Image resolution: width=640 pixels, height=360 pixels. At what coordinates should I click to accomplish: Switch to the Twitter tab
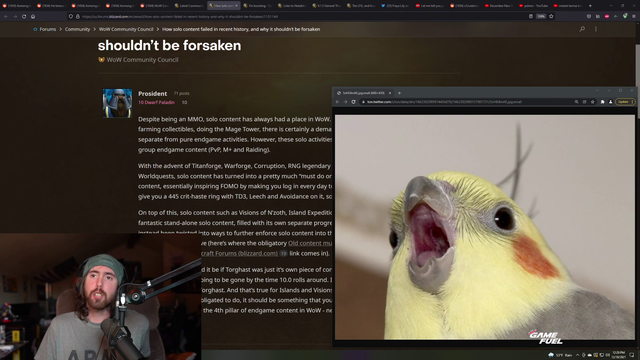[x=395, y=6]
